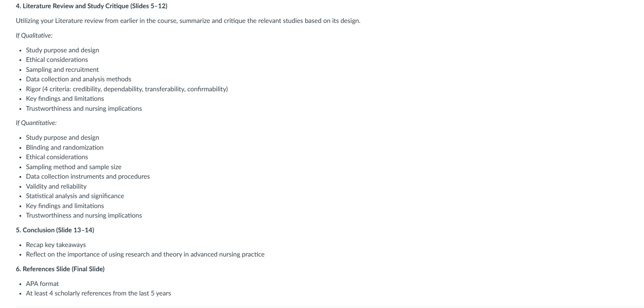This screenshot has width=644, height=308.
Task: Click the 'Validity and reliability' bullet item
Action: [56, 186]
